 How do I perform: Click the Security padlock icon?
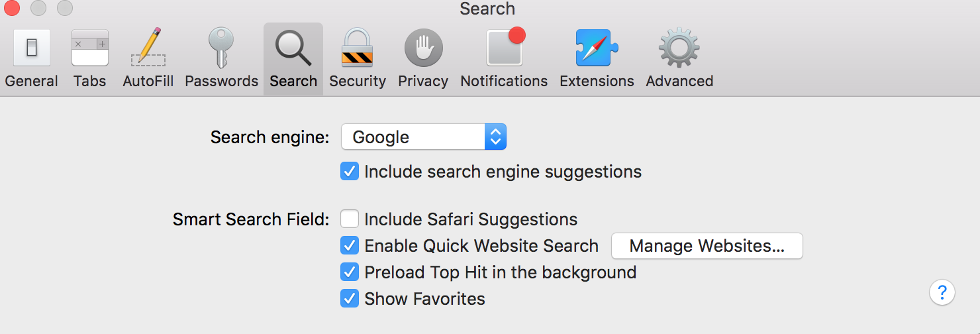tap(357, 48)
